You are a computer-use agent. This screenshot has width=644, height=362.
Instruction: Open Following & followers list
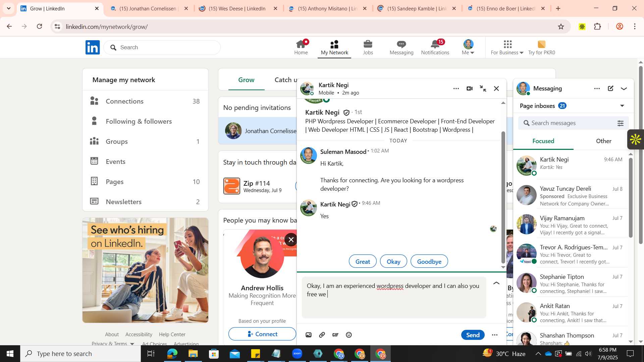145,121
